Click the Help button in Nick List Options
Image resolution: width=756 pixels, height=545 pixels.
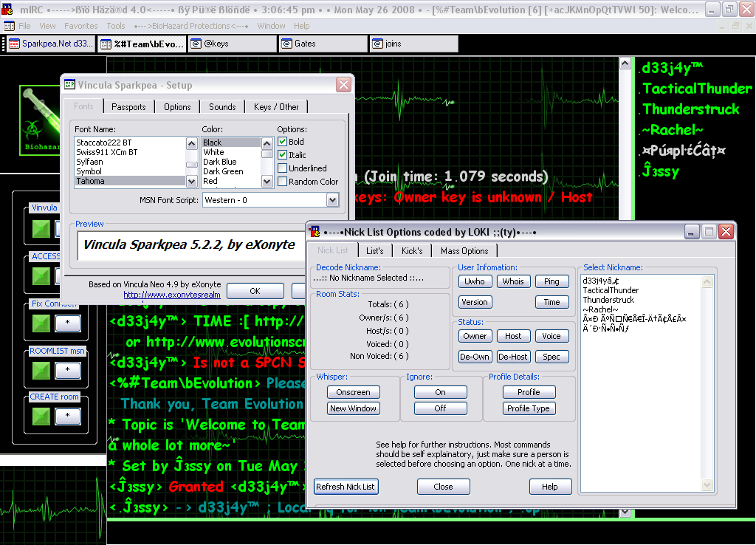coord(550,487)
